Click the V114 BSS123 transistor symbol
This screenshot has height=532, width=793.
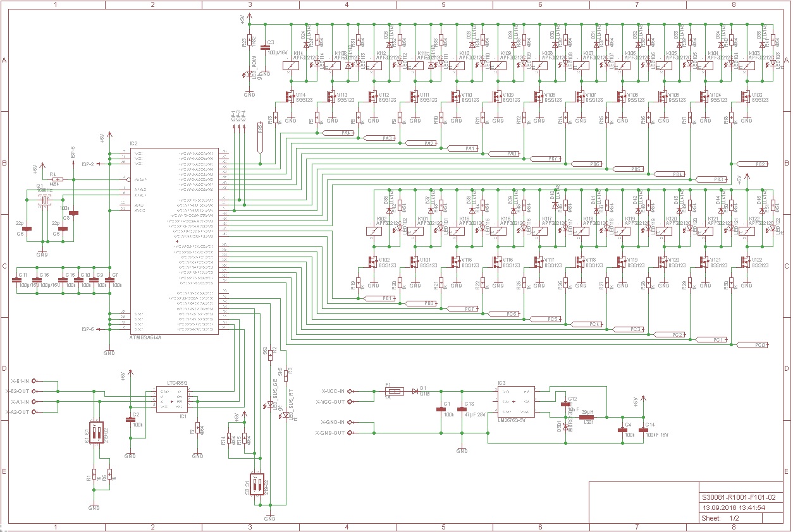click(x=290, y=97)
